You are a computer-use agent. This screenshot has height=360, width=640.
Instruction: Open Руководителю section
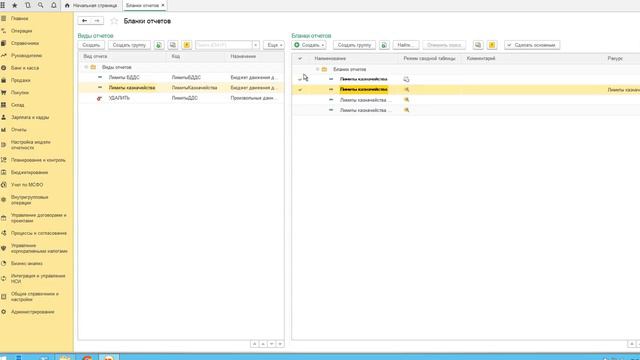27,55
